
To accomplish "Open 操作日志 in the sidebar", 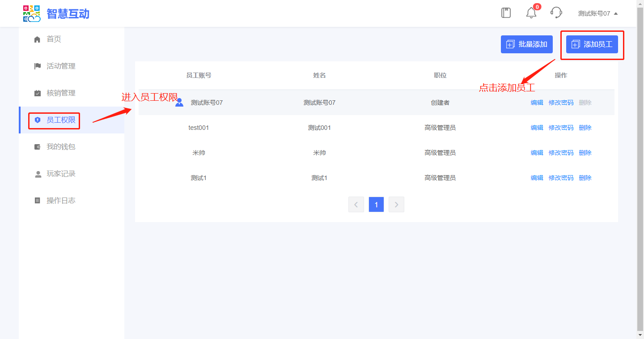I will click(61, 201).
